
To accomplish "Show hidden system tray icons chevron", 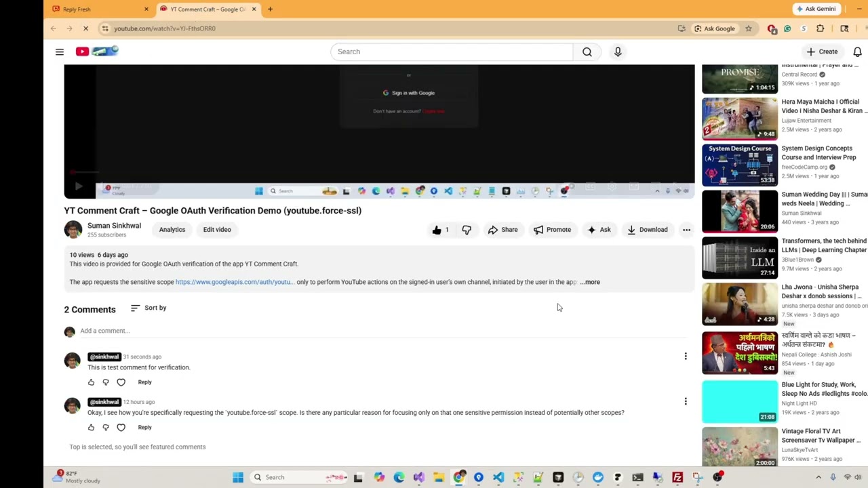I will (x=818, y=477).
